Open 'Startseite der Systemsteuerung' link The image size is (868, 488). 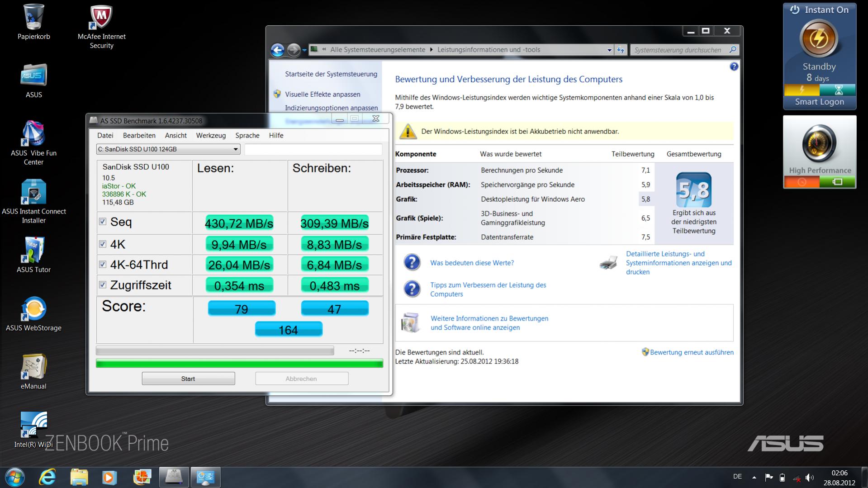tap(331, 74)
